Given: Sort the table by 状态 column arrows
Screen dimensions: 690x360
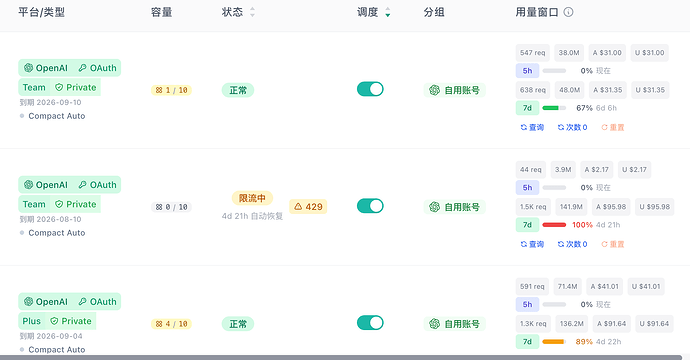Looking at the screenshot, I should click(252, 12).
